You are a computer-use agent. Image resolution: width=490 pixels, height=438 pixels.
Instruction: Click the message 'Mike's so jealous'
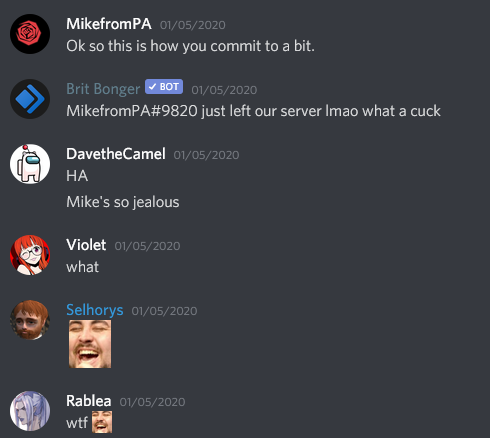point(123,202)
